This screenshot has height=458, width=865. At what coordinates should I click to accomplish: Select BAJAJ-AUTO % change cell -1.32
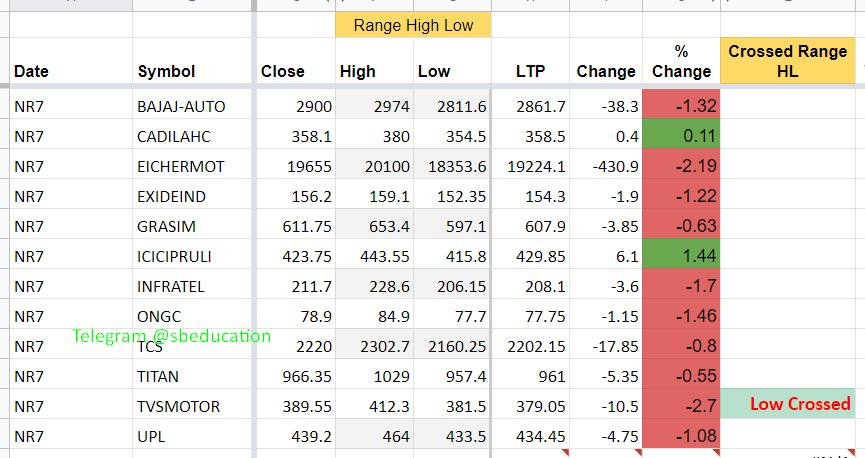[681, 105]
